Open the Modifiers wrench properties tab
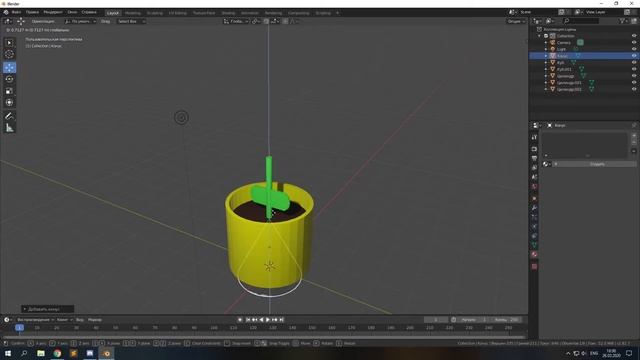Viewport: 640px width, 360px height. (x=534, y=208)
